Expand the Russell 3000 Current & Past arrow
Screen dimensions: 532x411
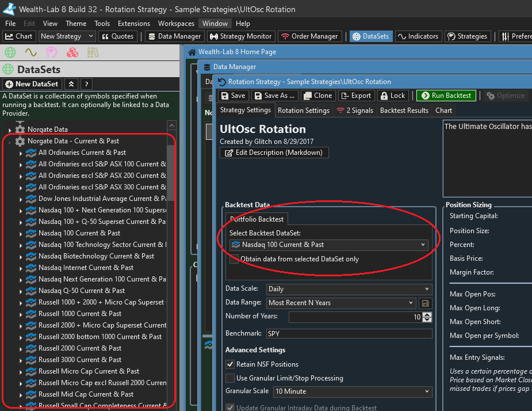pyautogui.click(x=21, y=360)
